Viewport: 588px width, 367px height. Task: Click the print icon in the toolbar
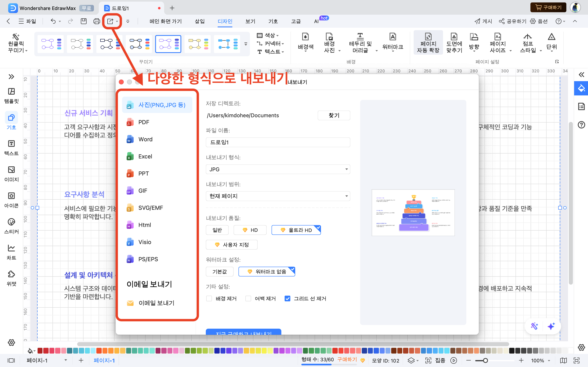[x=97, y=21]
